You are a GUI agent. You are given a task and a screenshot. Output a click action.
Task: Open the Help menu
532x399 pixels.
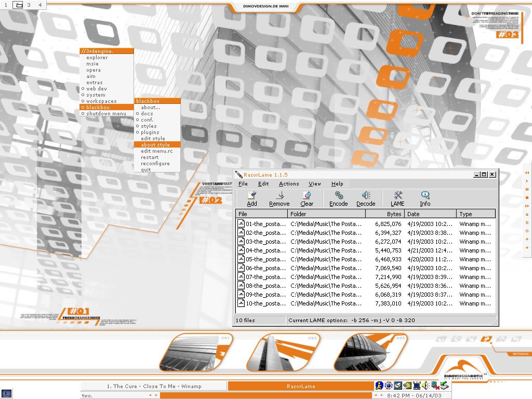337,183
